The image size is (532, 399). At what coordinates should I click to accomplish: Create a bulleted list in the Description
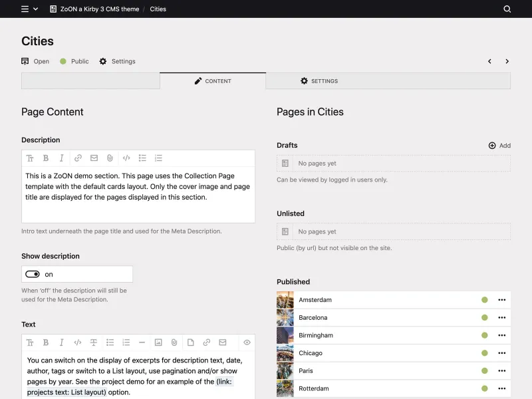coord(142,158)
